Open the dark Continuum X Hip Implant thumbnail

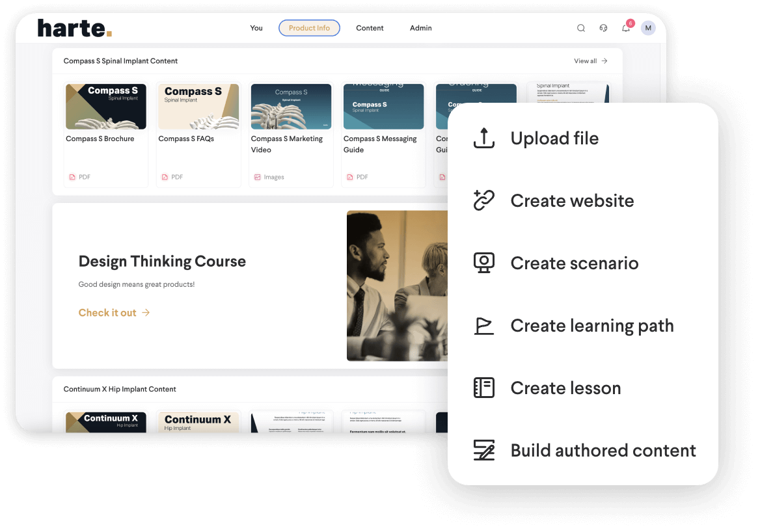point(105,422)
